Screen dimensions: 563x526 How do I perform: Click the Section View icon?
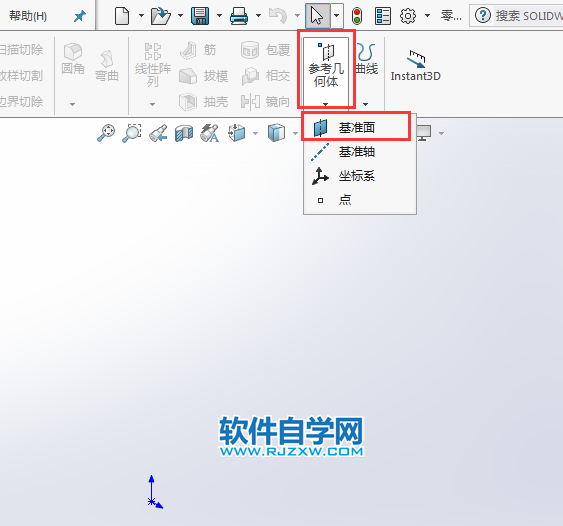tap(184, 133)
